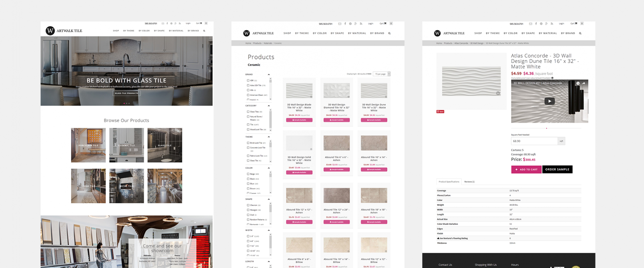Open the 15 per page dropdown
The height and width of the screenshot is (268, 644).
(x=382, y=74)
